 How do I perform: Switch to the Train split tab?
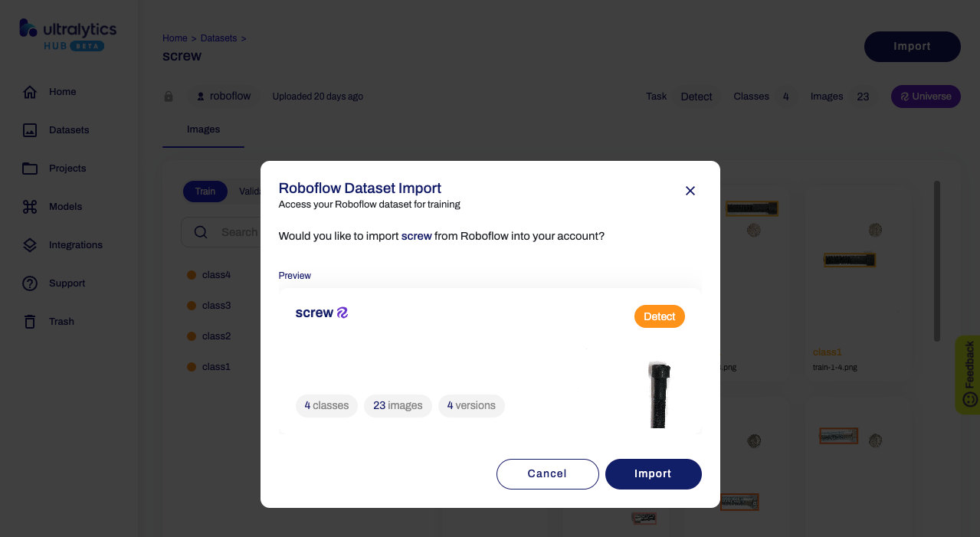point(205,192)
